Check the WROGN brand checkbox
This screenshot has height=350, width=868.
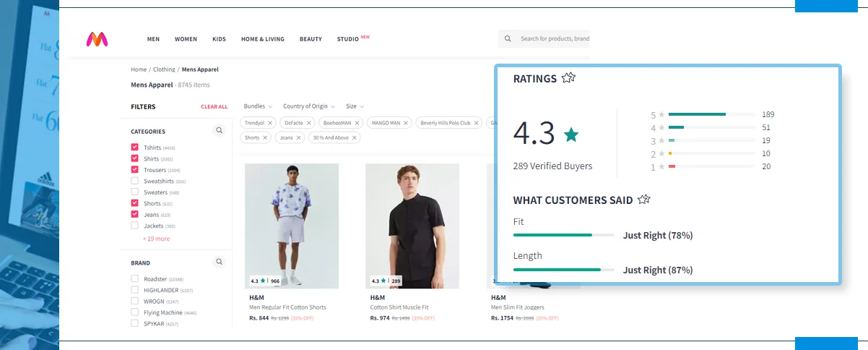click(134, 301)
